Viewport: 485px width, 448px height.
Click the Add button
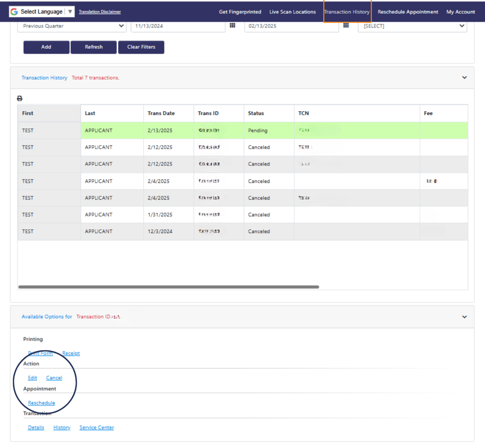pos(46,47)
